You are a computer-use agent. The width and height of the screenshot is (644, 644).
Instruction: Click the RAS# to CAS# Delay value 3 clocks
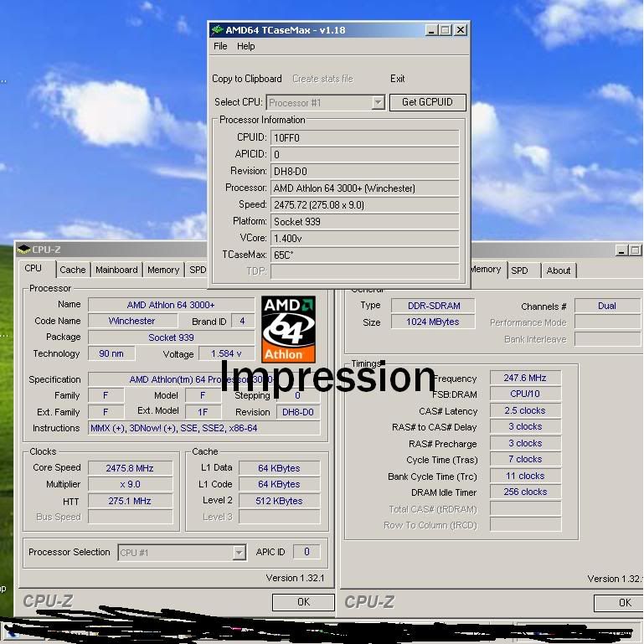(525, 427)
